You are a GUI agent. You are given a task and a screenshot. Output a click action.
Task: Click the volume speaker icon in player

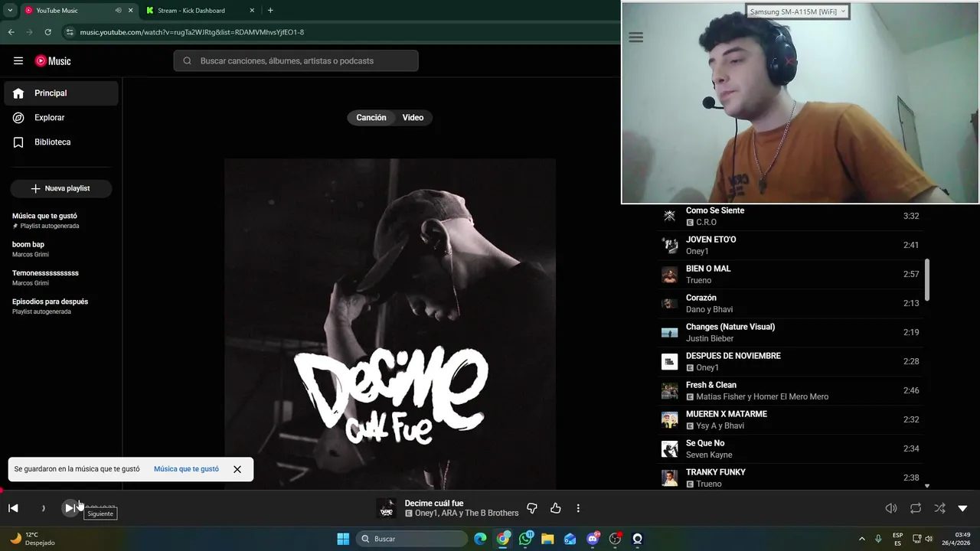coord(891,508)
